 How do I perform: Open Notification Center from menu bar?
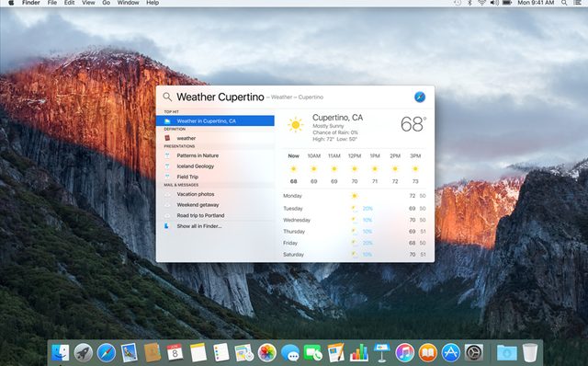tap(578, 3)
